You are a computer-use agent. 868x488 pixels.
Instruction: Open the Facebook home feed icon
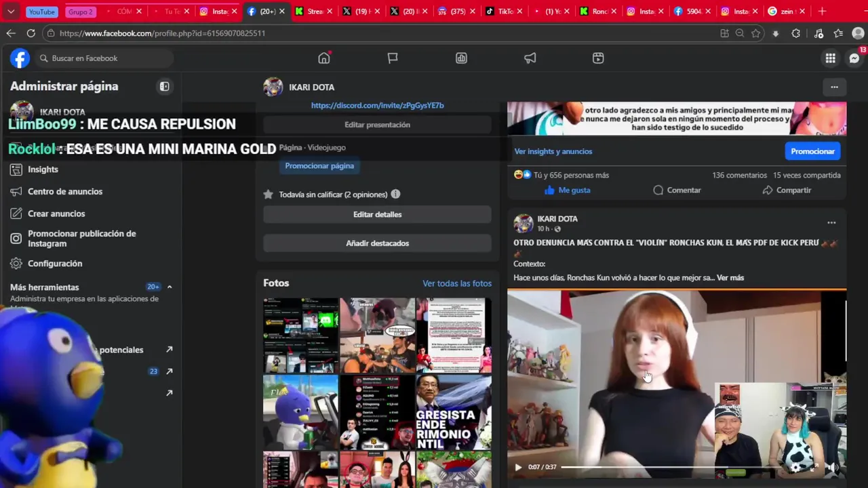324,58
